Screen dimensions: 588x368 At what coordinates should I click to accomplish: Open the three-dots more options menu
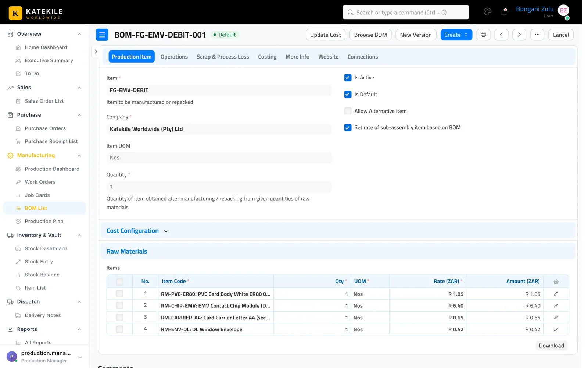537,35
